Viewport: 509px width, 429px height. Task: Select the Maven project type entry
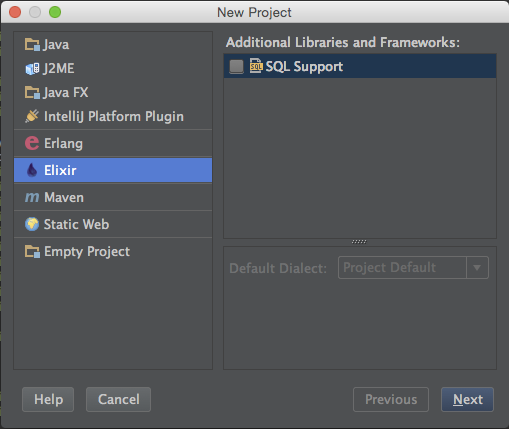(113, 197)
